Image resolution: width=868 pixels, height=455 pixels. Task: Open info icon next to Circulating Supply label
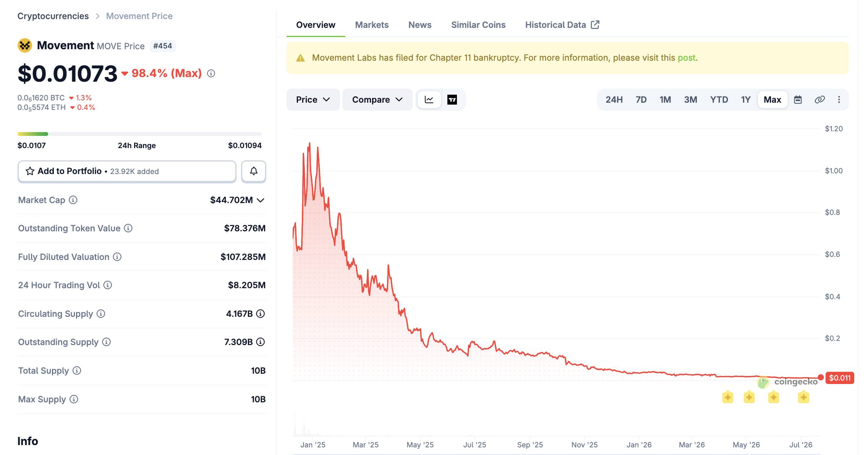pos(101,314)
